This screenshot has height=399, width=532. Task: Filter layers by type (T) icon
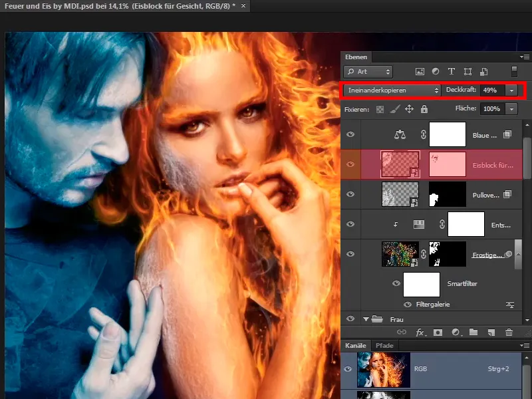click(x=452, y=71)
